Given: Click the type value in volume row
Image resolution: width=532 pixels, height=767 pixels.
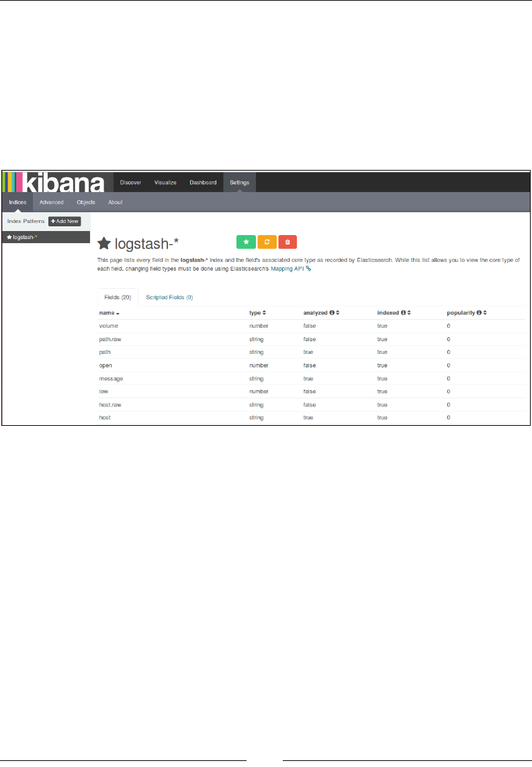Looking at the screenshot, I should tap(259, 326).
